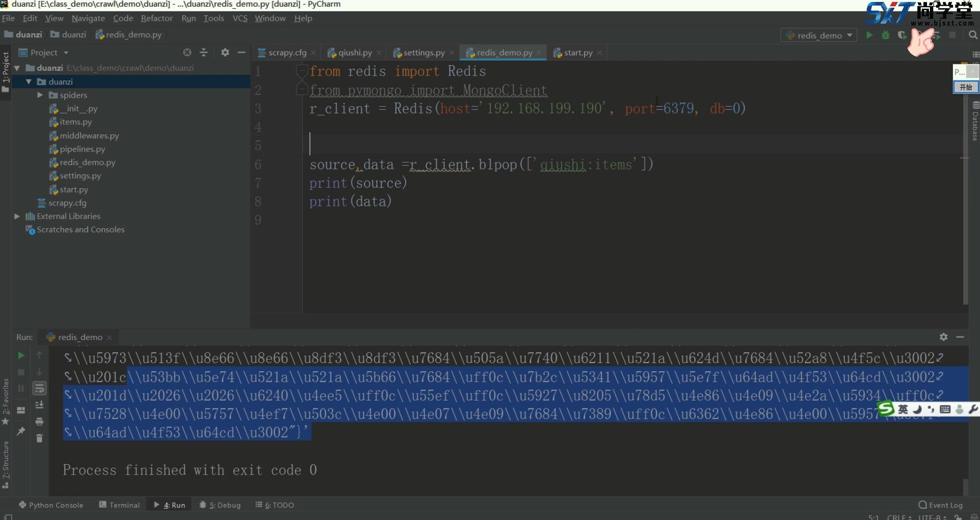The image size is (980, 520).
Task: Select Scratches and Consoles
Action: click(80, 230)
